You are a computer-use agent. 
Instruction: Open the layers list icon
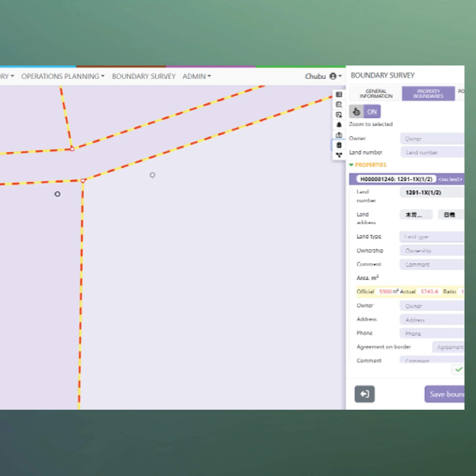pos(339,95)
